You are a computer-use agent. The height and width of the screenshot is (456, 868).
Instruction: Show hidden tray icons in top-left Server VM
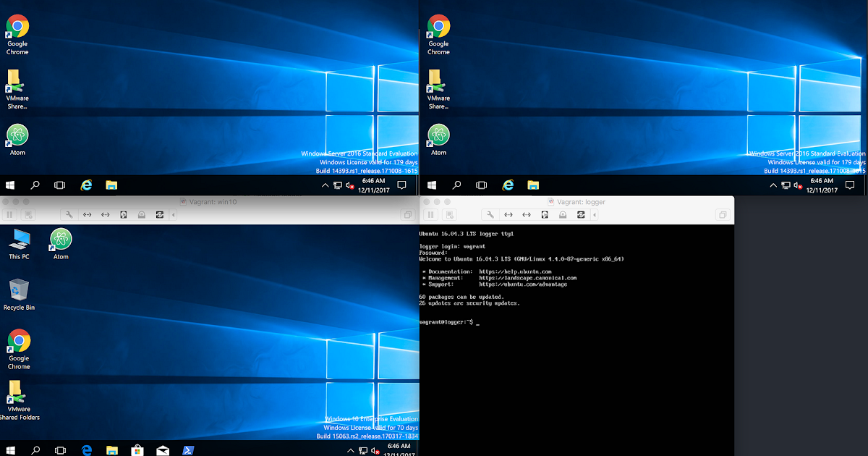click(325, 186)
